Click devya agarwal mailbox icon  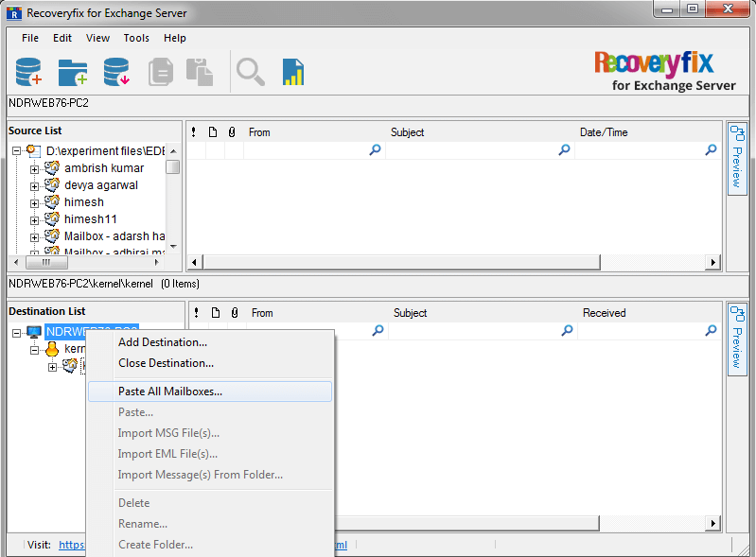pos(52,184)
